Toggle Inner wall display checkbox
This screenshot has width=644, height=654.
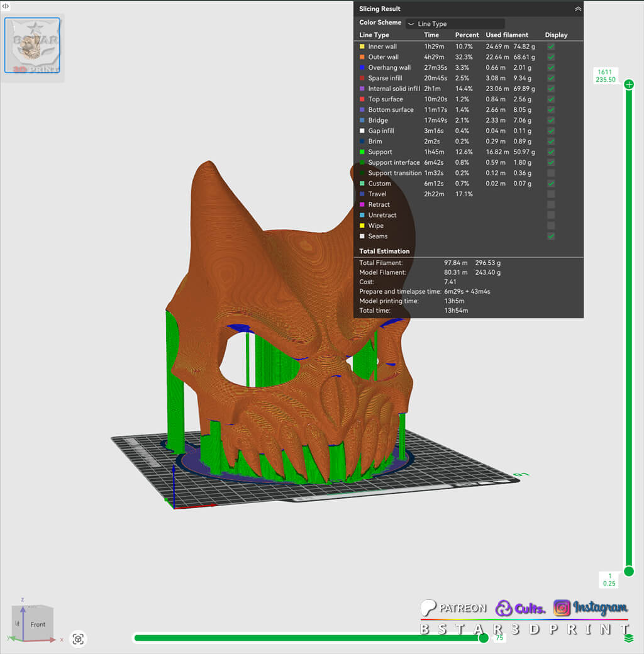coord(551,47)
